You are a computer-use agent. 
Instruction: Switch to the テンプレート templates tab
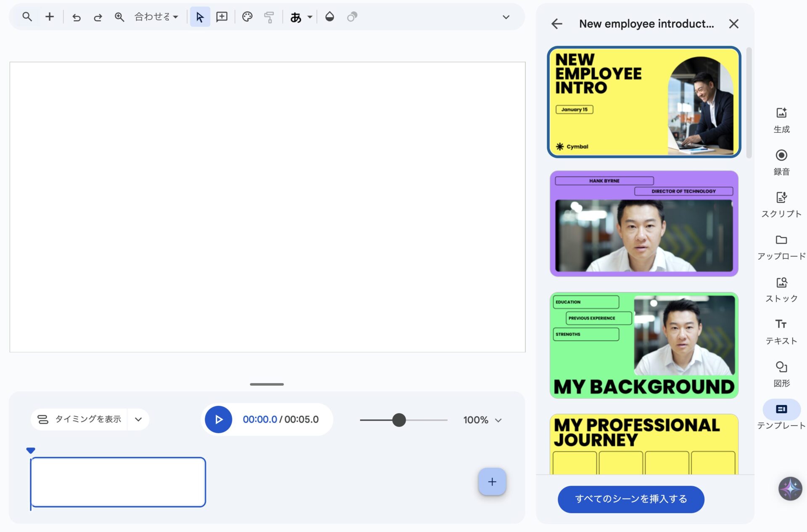[781, 415]
